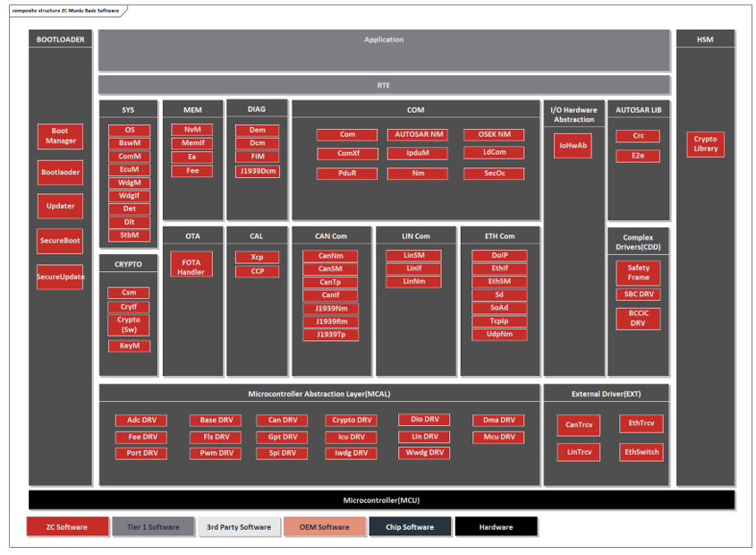Click the LinSM module

pos(413,255)
